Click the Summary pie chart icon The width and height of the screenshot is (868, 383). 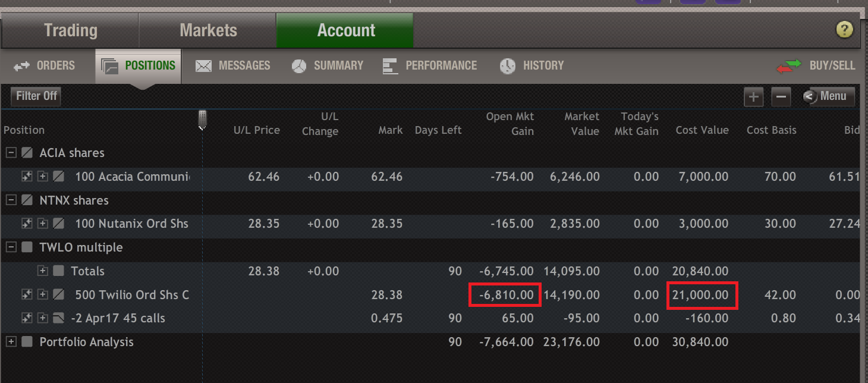(x=299, y=66)
